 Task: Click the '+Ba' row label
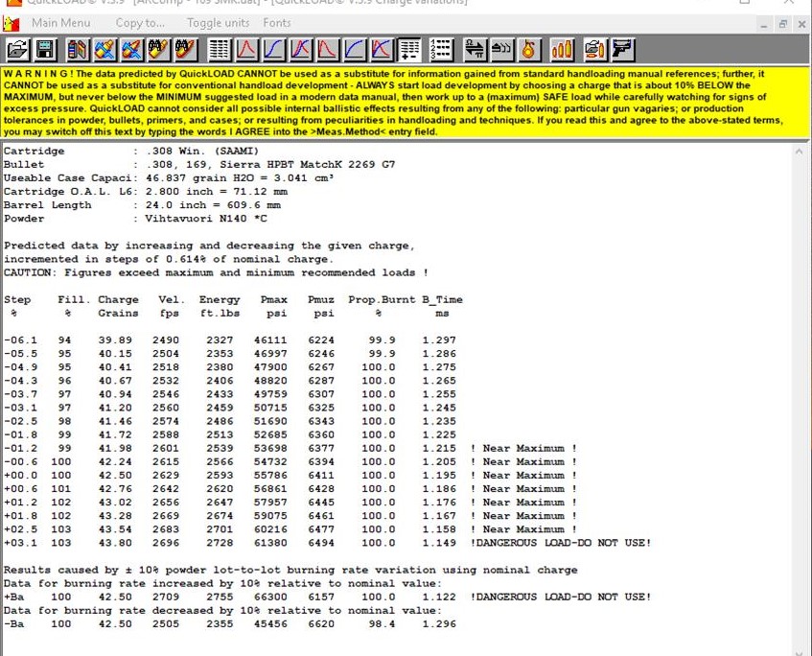(14, 597)
